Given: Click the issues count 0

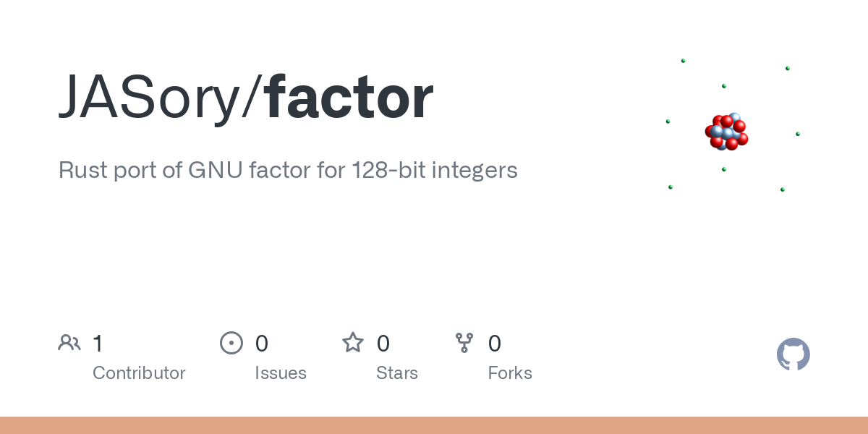Looking at the screenshot, I should tap(262, 344).
